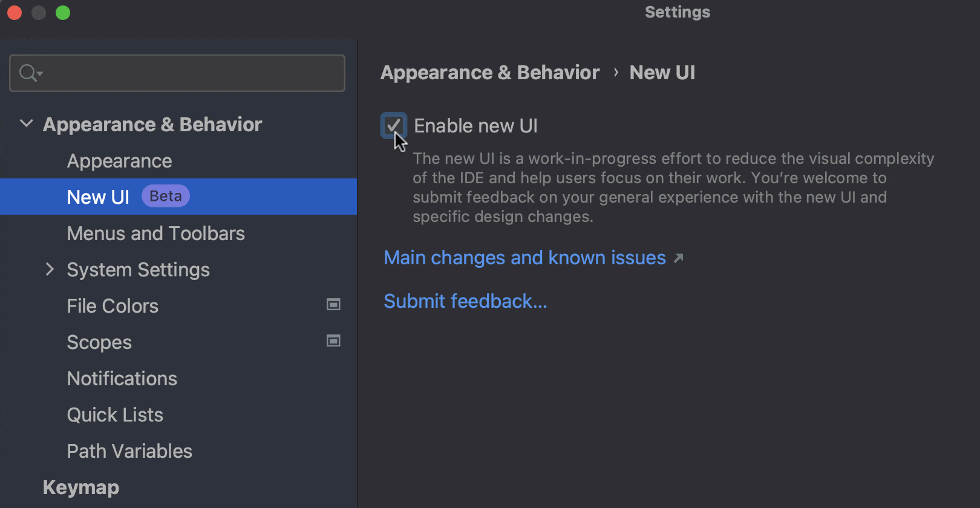
Task: Collapse the Appearance & Behavior section
Action: [26, 123]
